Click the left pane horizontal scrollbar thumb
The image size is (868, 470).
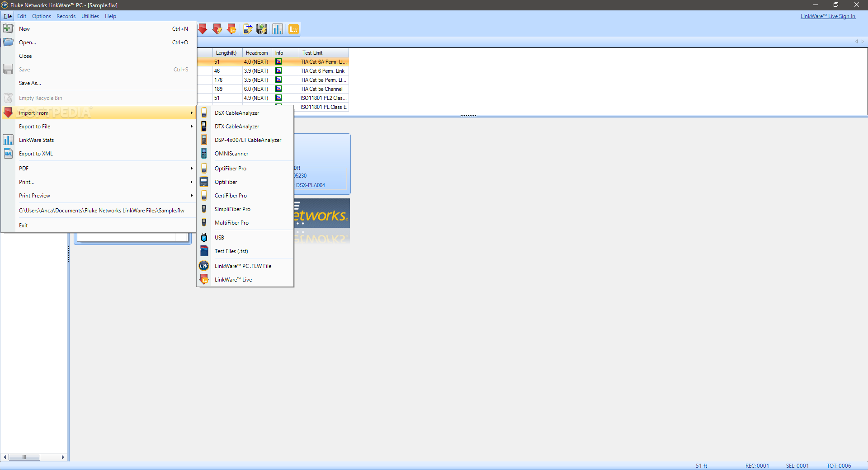[x=24, y=457]
